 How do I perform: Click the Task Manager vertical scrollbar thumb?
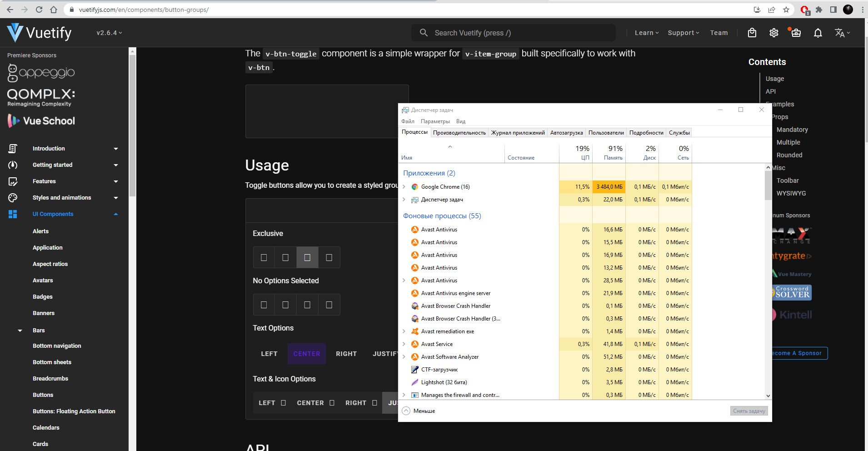pos(768,185)
